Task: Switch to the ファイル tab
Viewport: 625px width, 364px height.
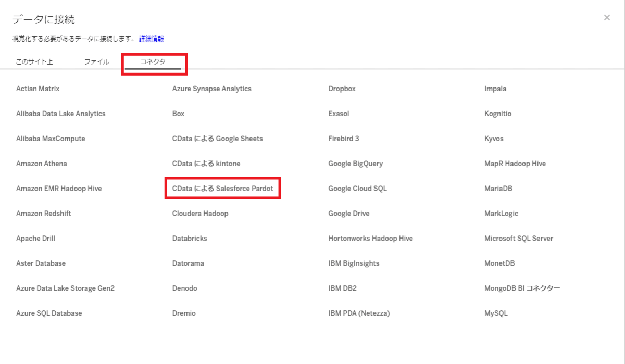Action: point(97,61)
